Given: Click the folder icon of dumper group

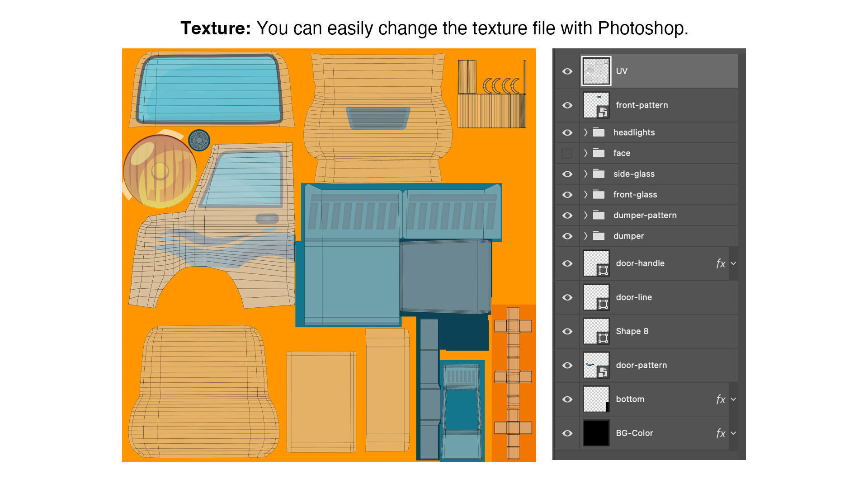Looking at the screenshot, I should [599, 236].
